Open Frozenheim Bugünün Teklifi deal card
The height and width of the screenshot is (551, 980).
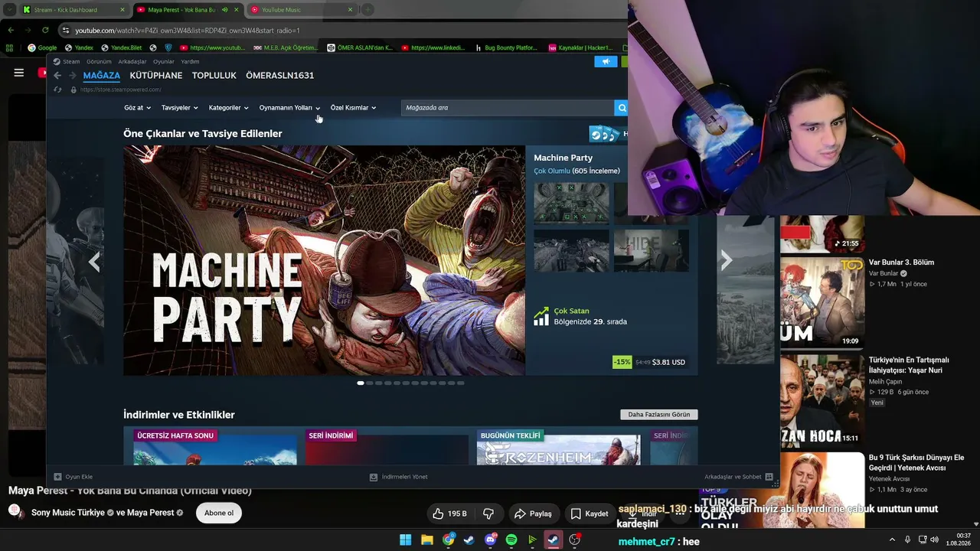tap(559, 446)
